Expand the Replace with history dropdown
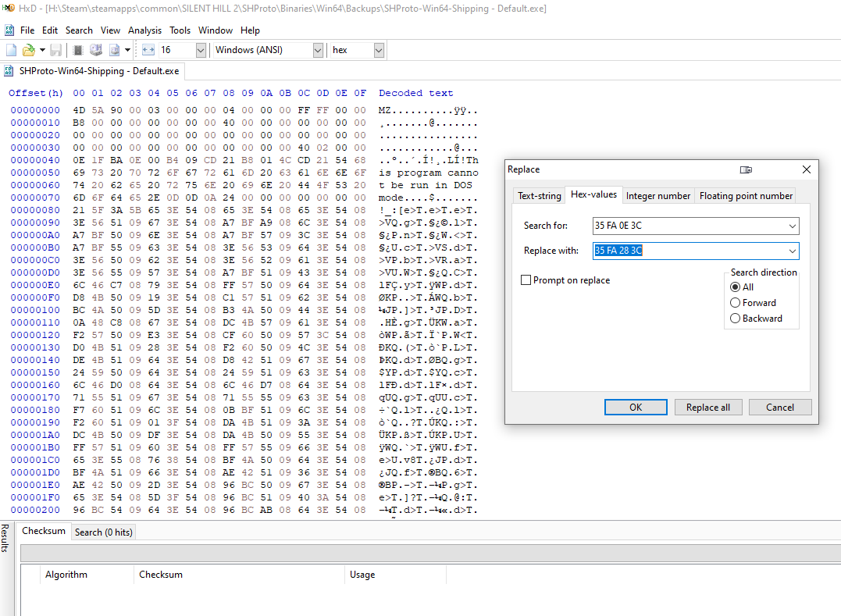The height and width of the screenshot is (616, 841). click(x=792, y=251)
